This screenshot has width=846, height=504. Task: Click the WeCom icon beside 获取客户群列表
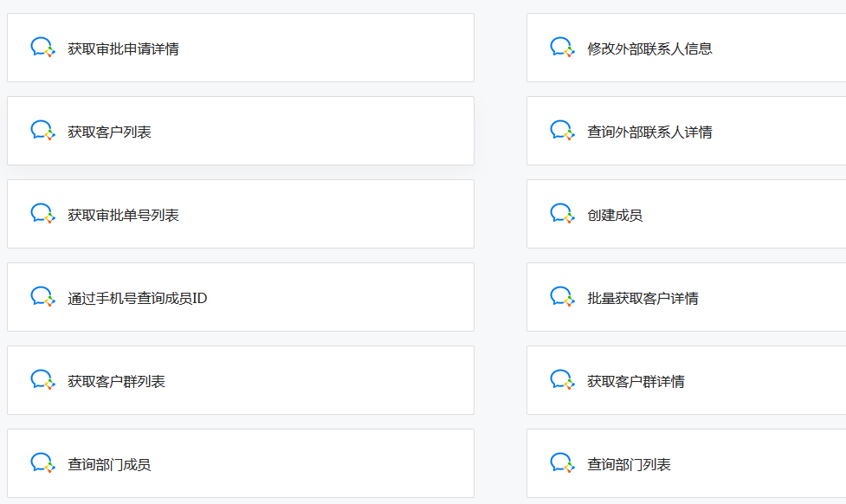(42, 380)
